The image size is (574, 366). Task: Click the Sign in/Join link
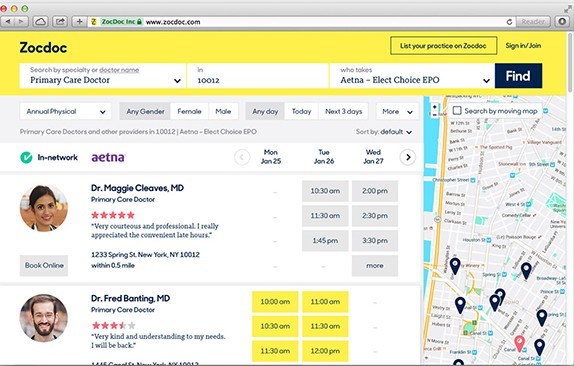(523, 46)
